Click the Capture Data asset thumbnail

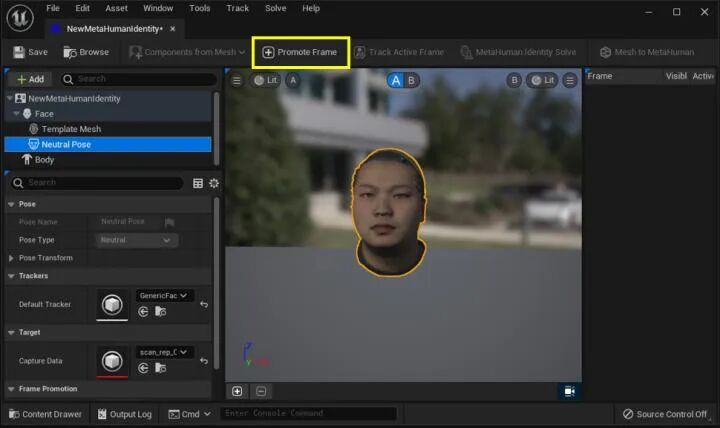tap(112, 361)
